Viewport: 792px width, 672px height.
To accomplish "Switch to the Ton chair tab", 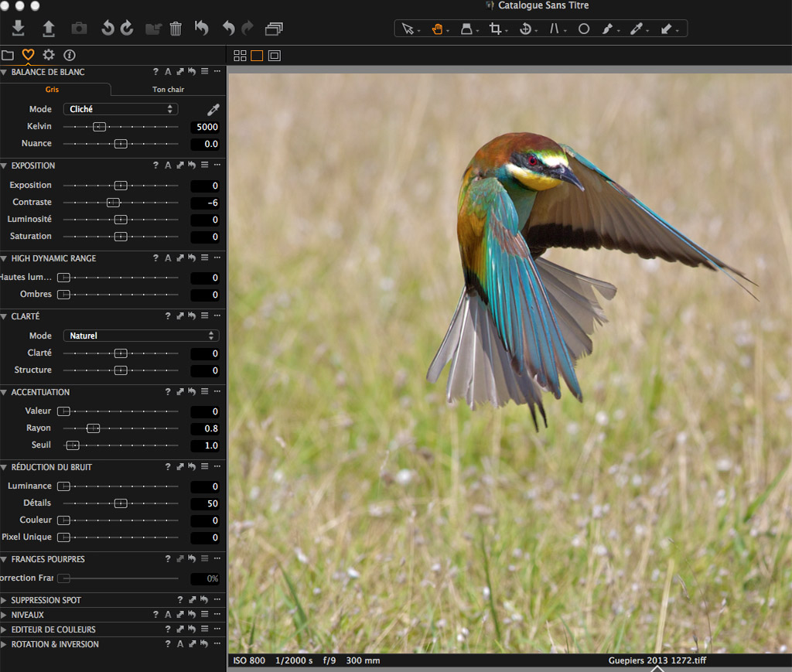I will click(x=168, y=90).
